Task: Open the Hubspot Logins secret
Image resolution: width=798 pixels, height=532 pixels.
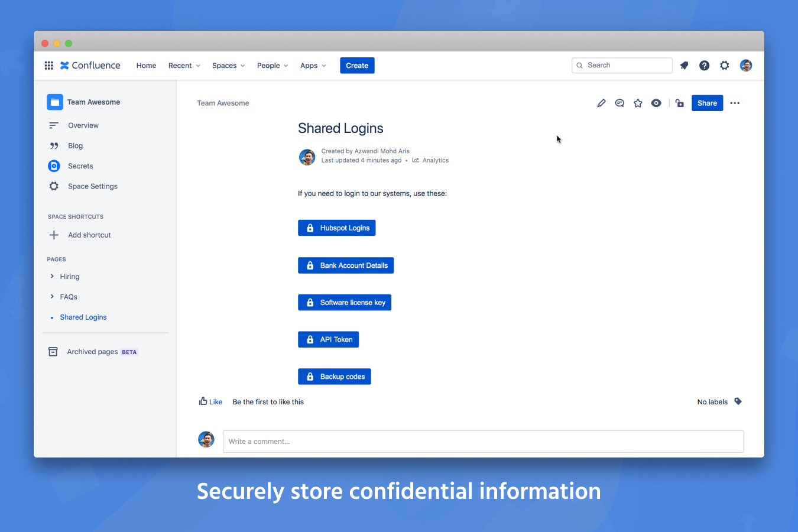Action: point(337,228)
